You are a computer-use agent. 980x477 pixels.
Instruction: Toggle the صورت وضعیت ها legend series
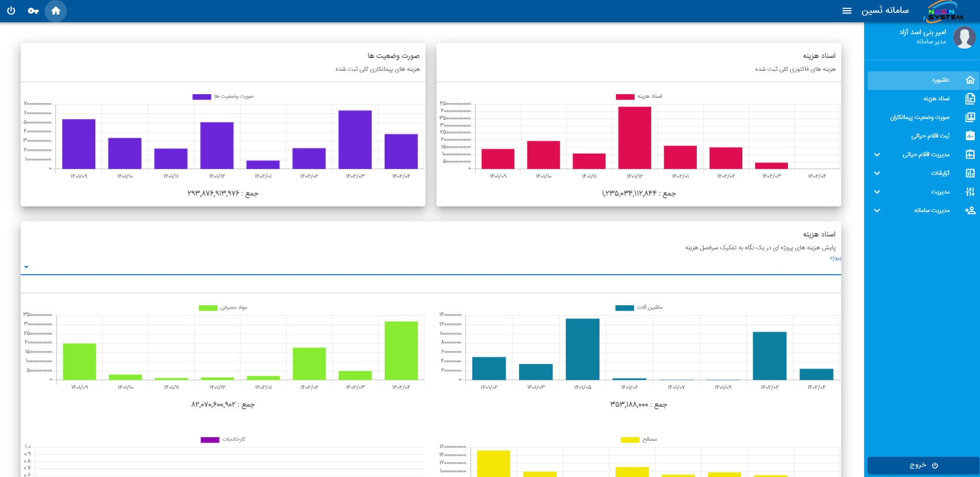pyautogui.click(x=223, y=97)
